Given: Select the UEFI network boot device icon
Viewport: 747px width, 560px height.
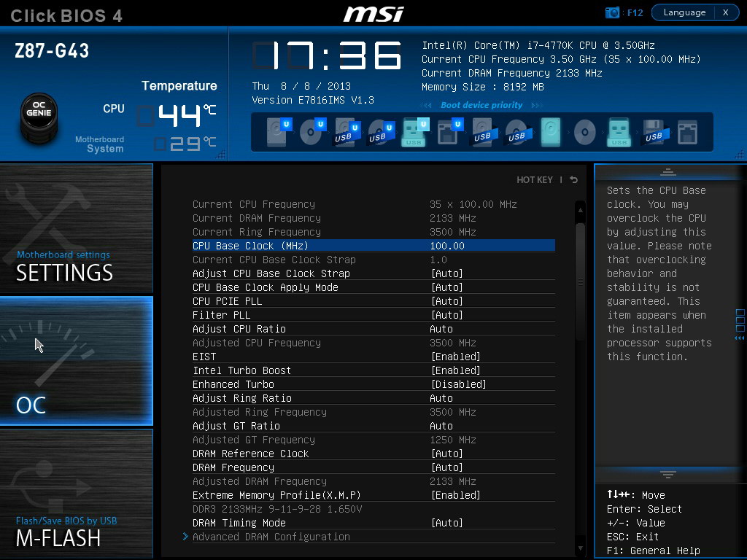Looking at the screenshot, I should 449,132.
